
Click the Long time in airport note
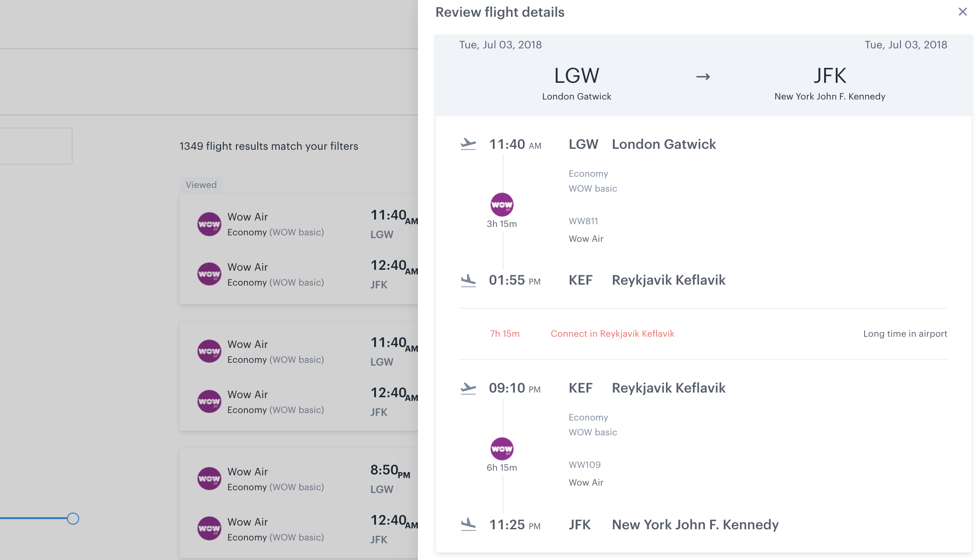coord(905,333)
